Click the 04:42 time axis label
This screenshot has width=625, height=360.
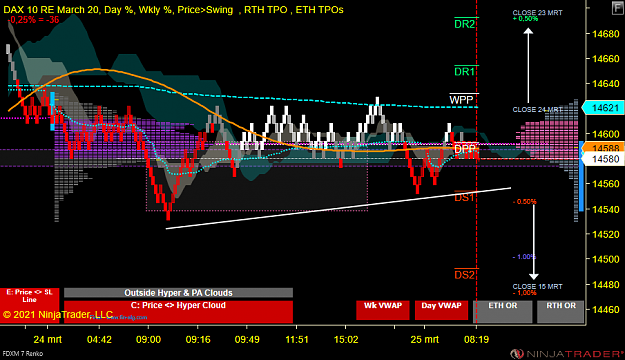(99, 340)
